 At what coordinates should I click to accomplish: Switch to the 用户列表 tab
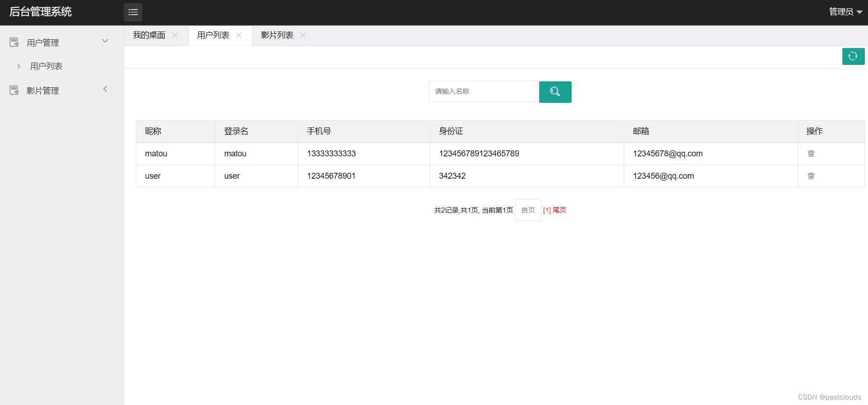pyautogui.click(x=213, y=35)
